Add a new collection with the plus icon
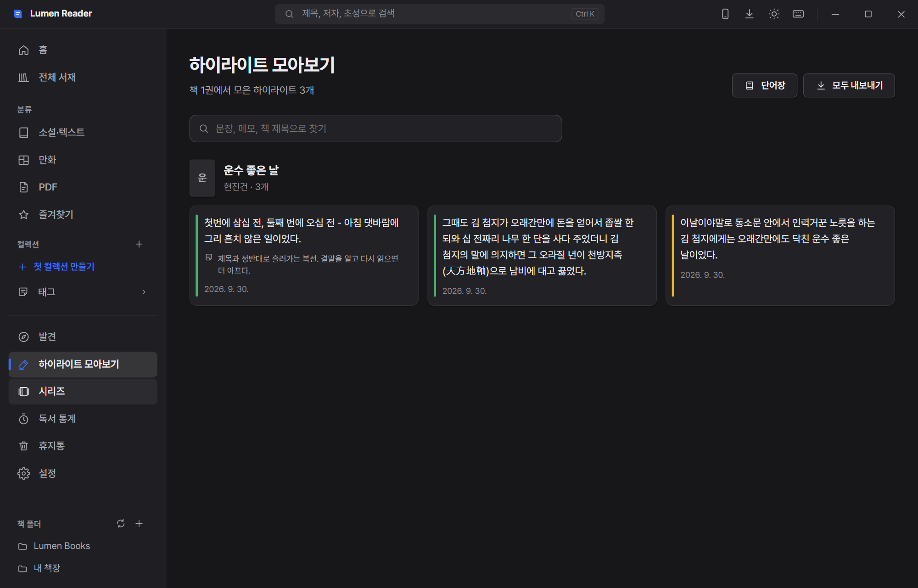918x588 pixels. pyautogui.click(x=139, y=244)
